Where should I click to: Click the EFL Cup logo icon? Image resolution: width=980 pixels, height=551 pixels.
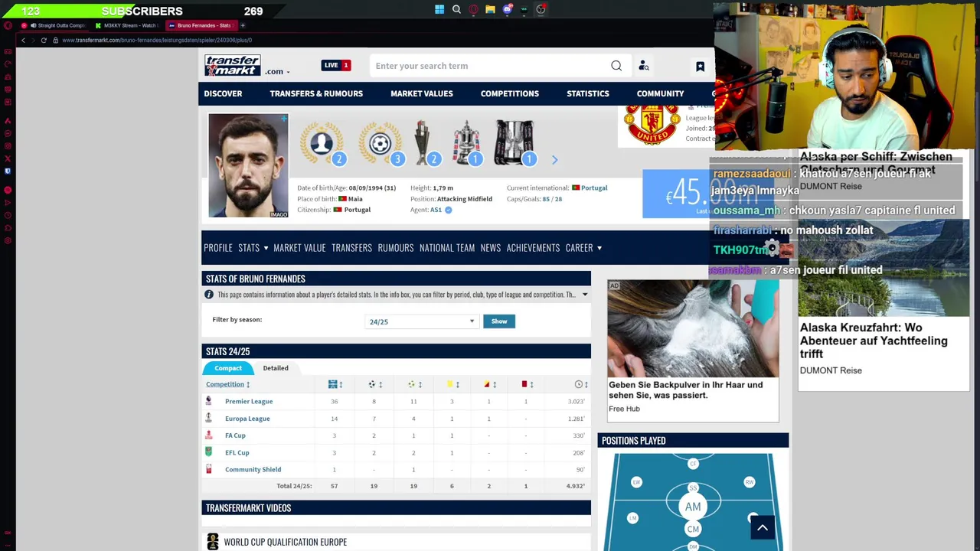(208, 452)
